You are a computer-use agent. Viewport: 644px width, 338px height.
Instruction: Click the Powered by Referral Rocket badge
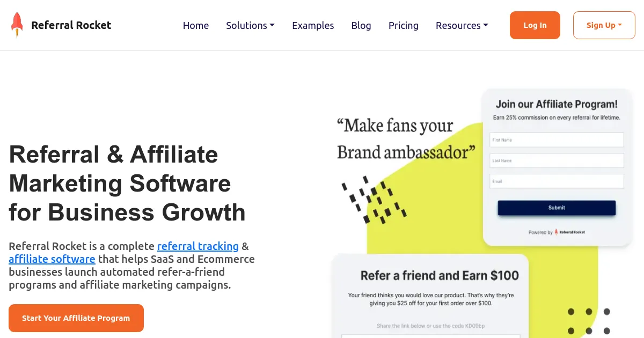[557, 232]
